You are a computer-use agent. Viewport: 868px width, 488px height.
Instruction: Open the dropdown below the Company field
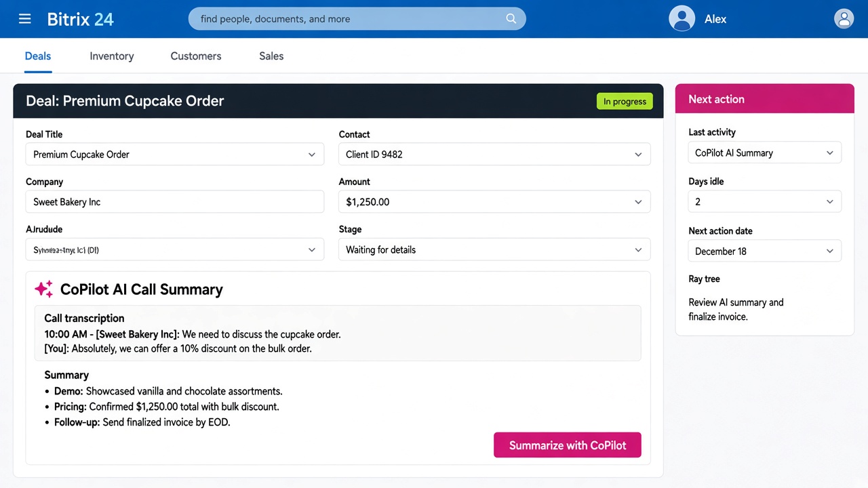tap(175, 250)
